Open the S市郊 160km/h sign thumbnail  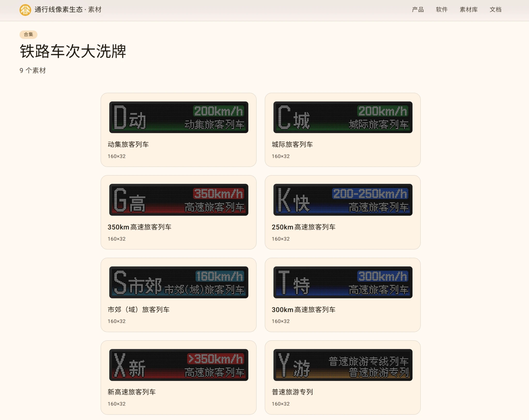pos(178,282)
